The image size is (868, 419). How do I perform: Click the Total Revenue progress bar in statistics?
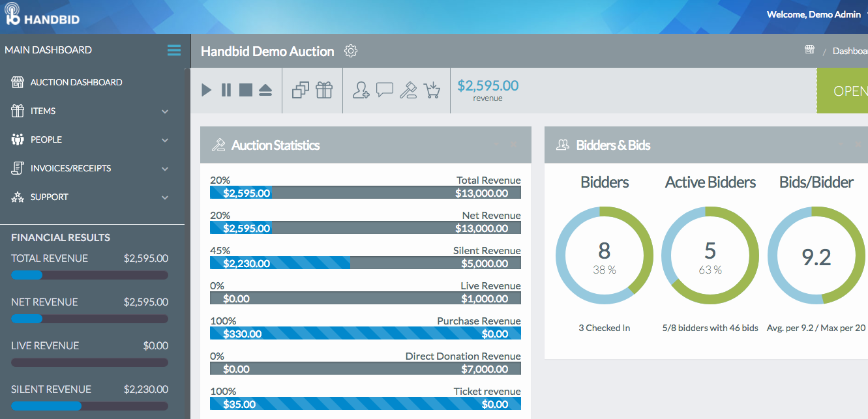pos(365,193)
